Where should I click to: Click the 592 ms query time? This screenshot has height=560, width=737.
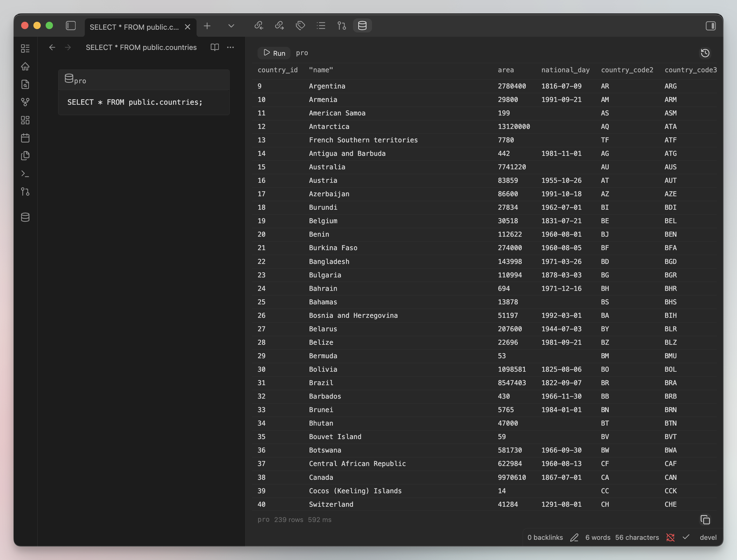pos(320,520)
